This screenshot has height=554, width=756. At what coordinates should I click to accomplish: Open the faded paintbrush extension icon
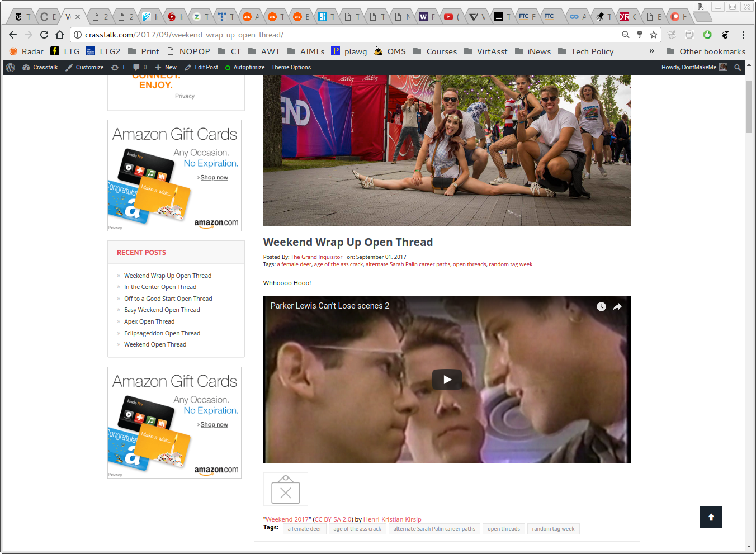(672, 35)
